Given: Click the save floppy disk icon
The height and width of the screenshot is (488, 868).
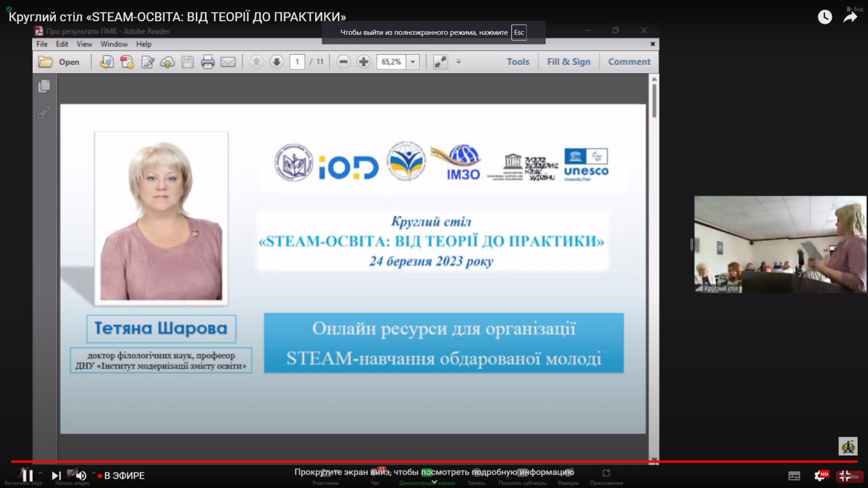Looking at the screenshot, I should pos(188,62).
